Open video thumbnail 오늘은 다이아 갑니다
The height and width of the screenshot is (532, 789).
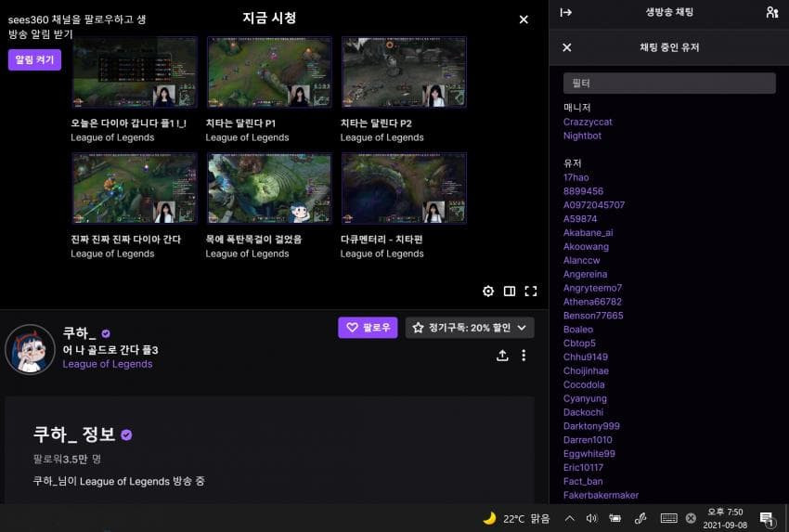[135, 72]
